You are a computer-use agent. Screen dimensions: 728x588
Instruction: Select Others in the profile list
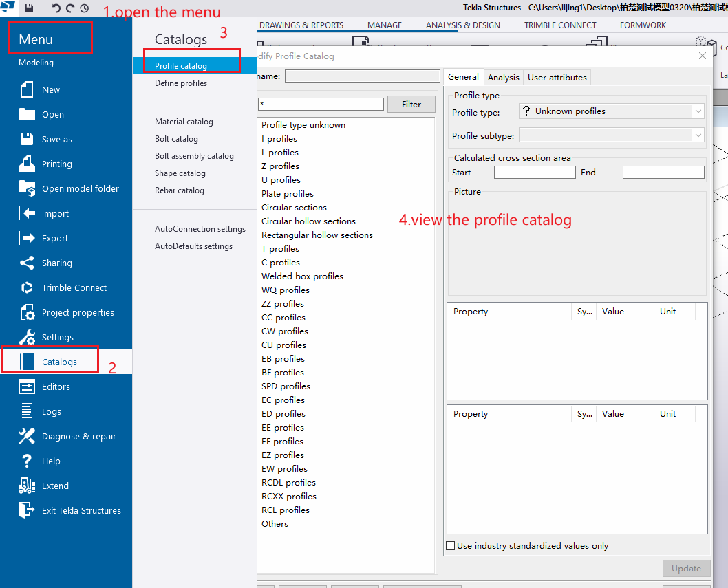tap(275, 524)
